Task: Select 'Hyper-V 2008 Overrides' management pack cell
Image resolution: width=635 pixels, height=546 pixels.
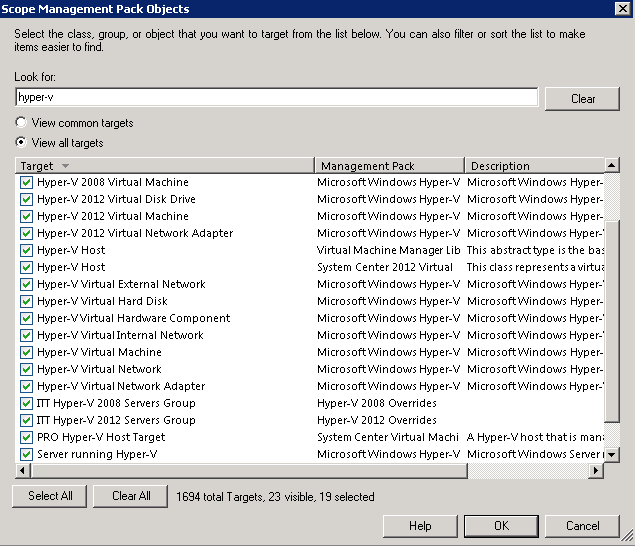Action: (x=377, y=403)
